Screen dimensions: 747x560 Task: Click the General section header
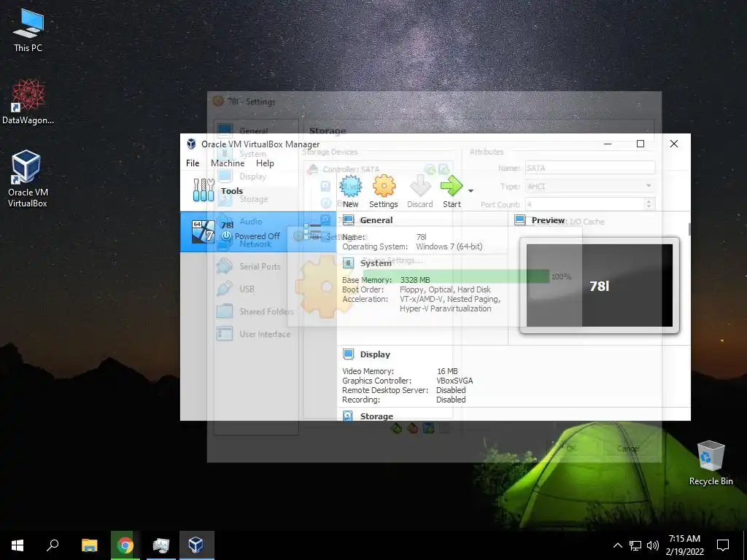376,220
